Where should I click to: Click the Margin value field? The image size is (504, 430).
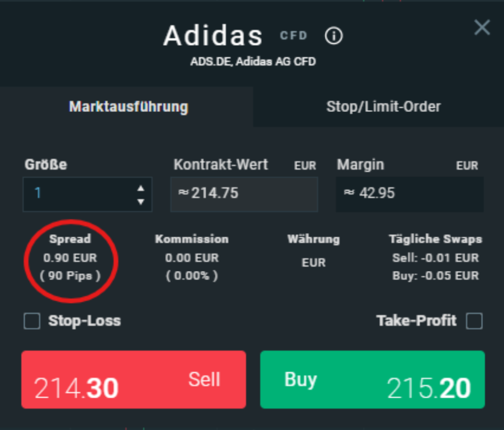tap(409, 194)
